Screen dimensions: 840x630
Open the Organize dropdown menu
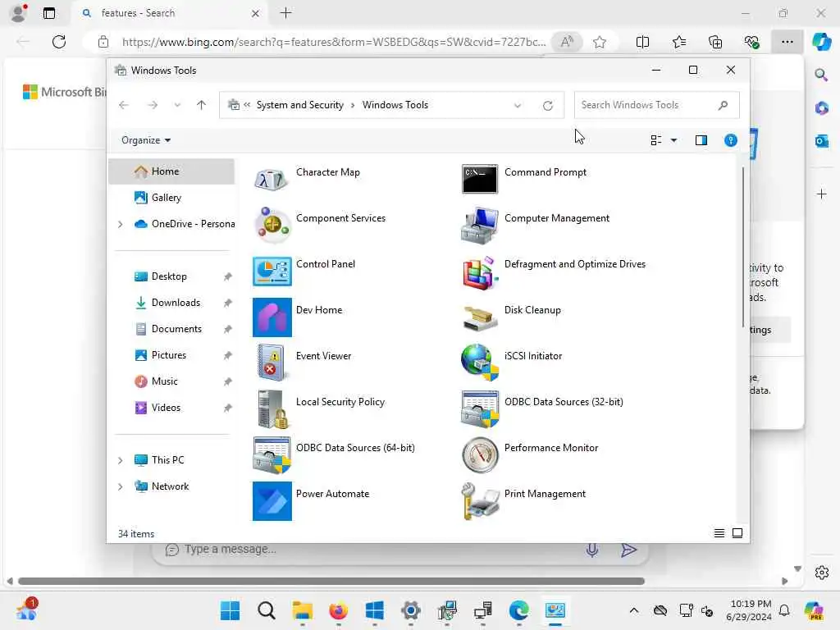click(146, 140)
